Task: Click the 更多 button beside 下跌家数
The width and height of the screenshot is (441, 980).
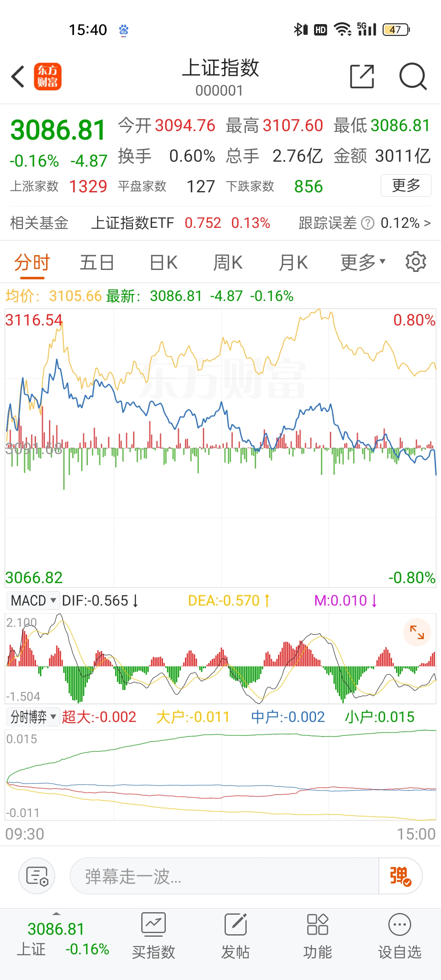Action: pos(406,185)
